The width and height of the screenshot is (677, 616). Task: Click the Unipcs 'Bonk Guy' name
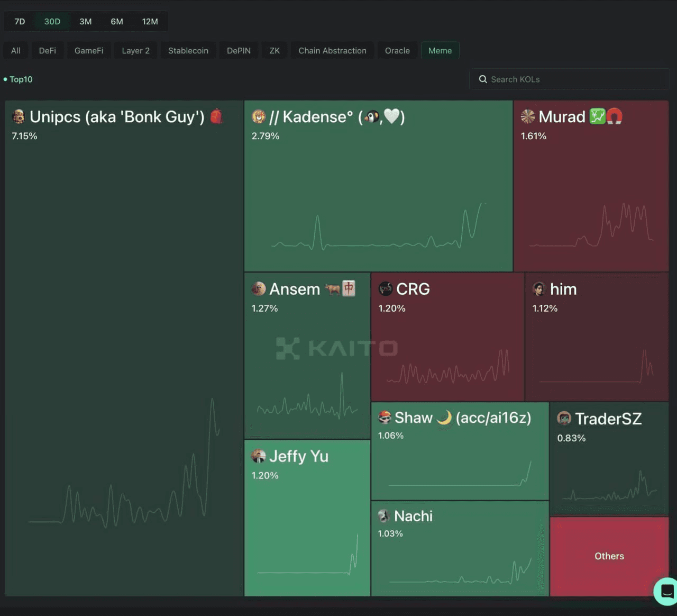click(x=117, y=117)
